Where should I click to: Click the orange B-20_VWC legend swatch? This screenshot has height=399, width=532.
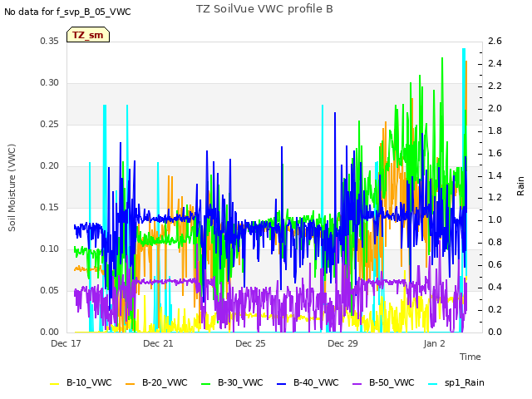click(x=131, y=384)
